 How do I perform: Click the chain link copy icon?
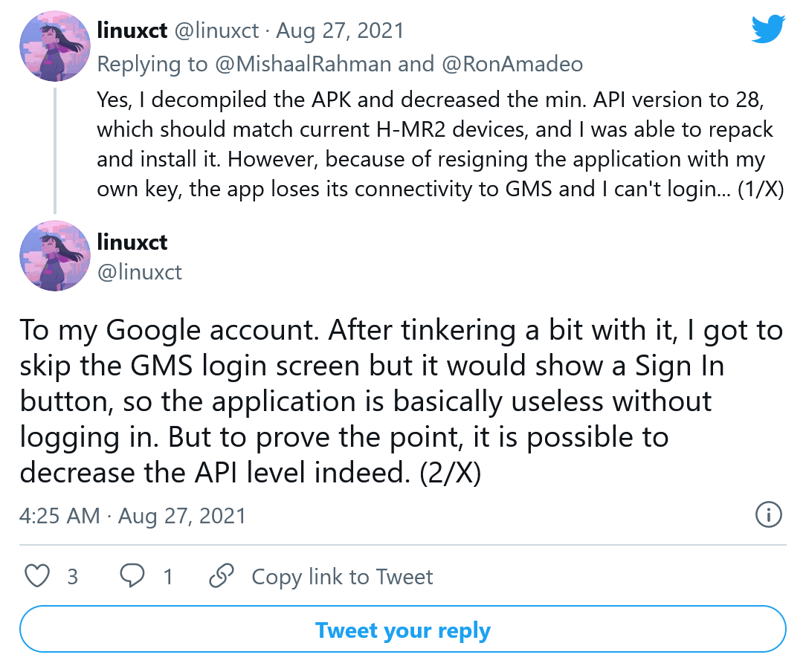click(x=222, y=577)
